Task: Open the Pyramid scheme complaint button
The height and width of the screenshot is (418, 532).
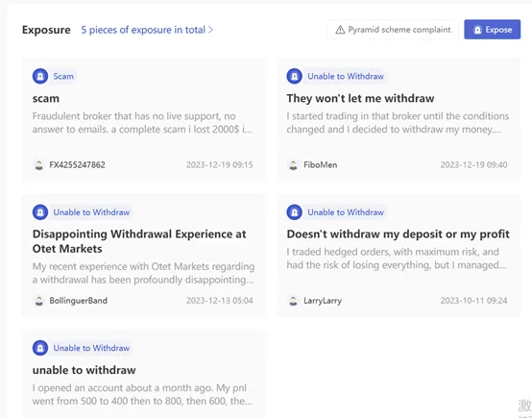Action: point(393,30)
